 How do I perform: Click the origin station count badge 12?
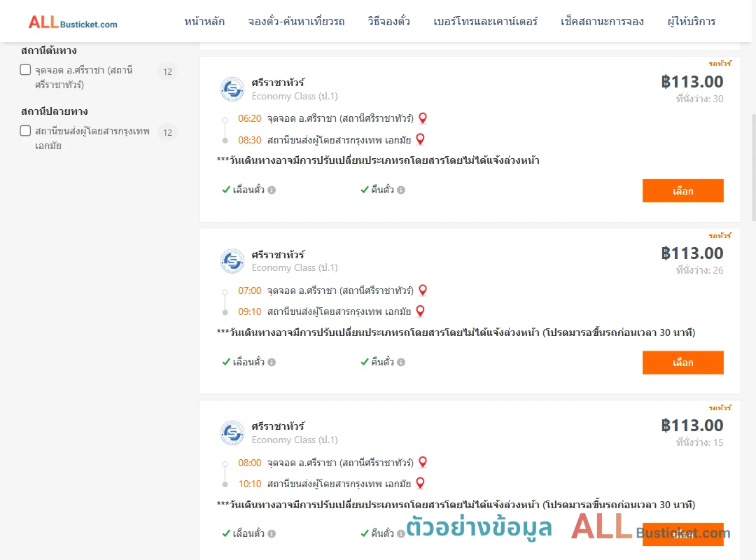(x=167, y=72)
